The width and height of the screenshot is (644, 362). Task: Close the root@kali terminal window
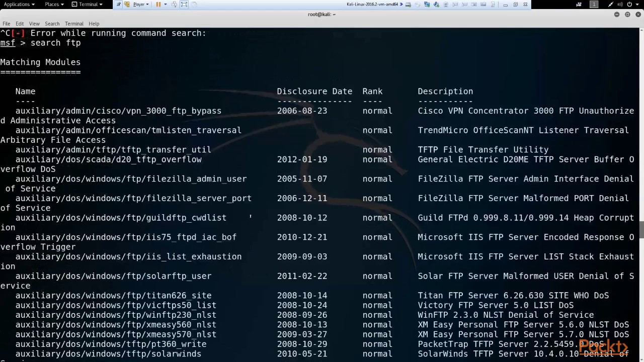(x=638, y=14)
